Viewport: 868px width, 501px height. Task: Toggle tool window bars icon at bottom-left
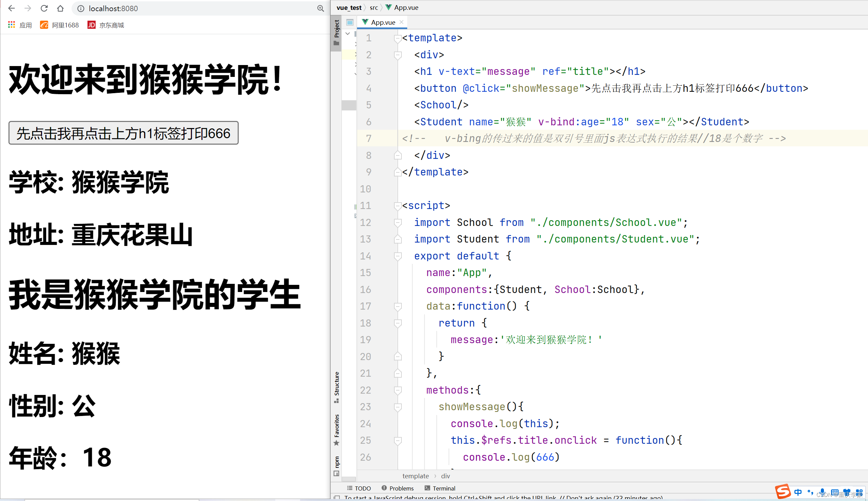coord(337,498)
